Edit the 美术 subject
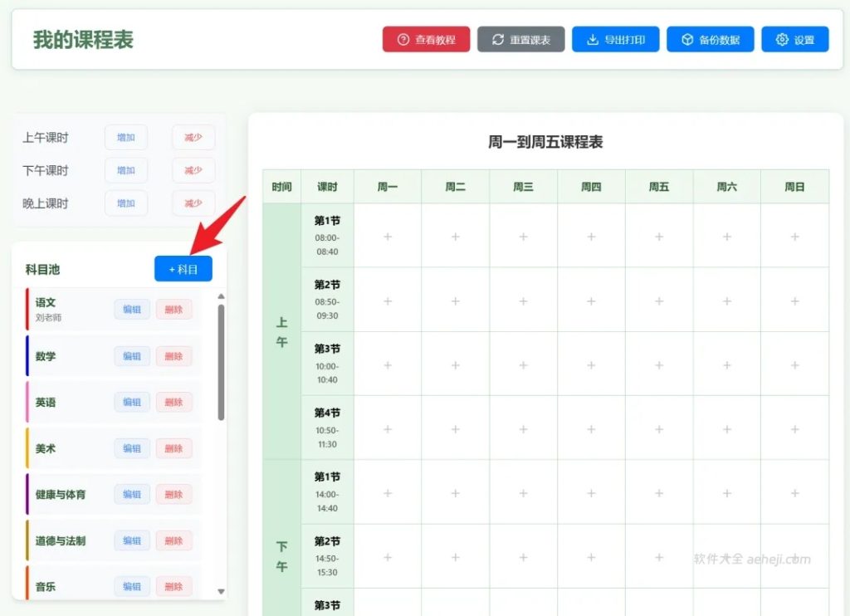Viewport: 850px width, 616px height. [132, 447]
